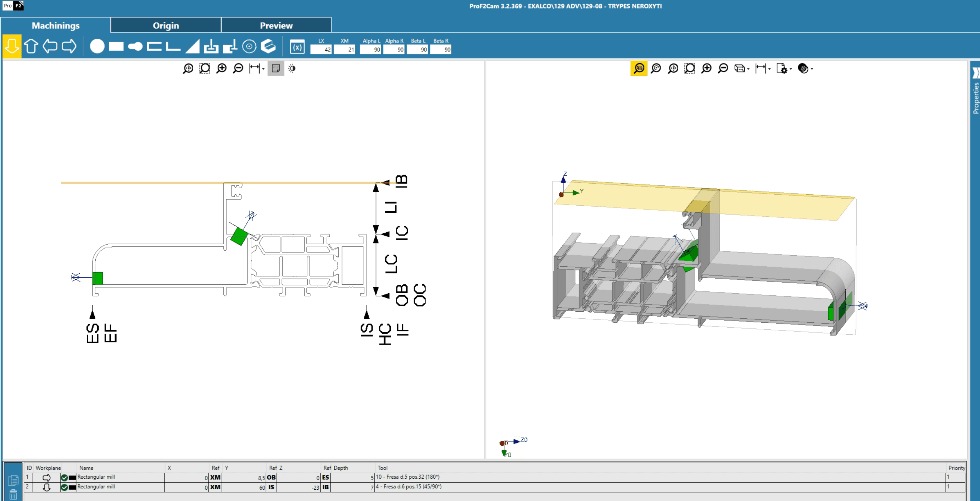Screen dimensions: 980x501
Task: Select the up-arrow workplane icon
Action: click(x=31, y=46)
